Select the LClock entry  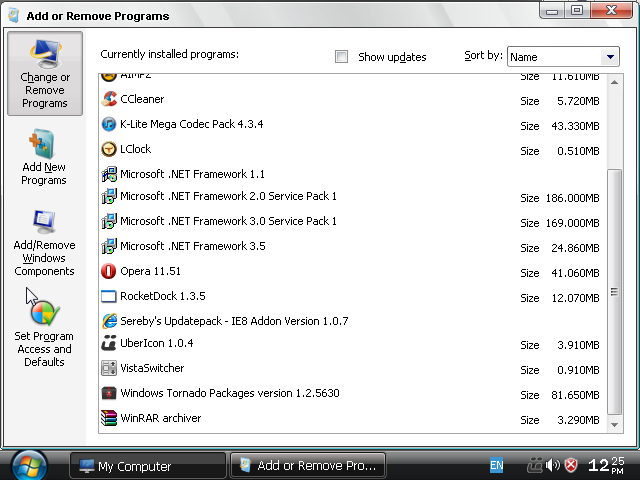(x=353, y=149)
